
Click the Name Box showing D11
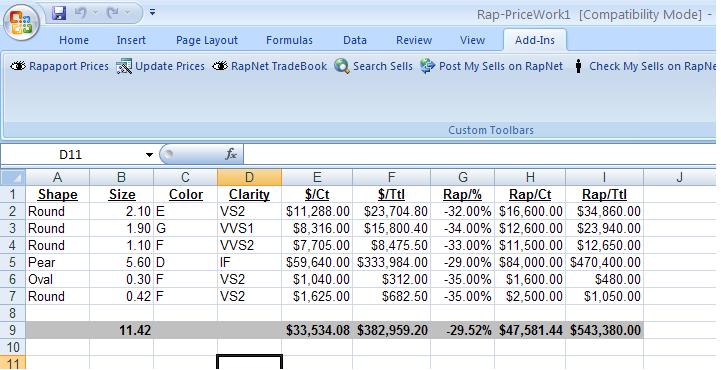pyautogui.click(x=71, y=155)
